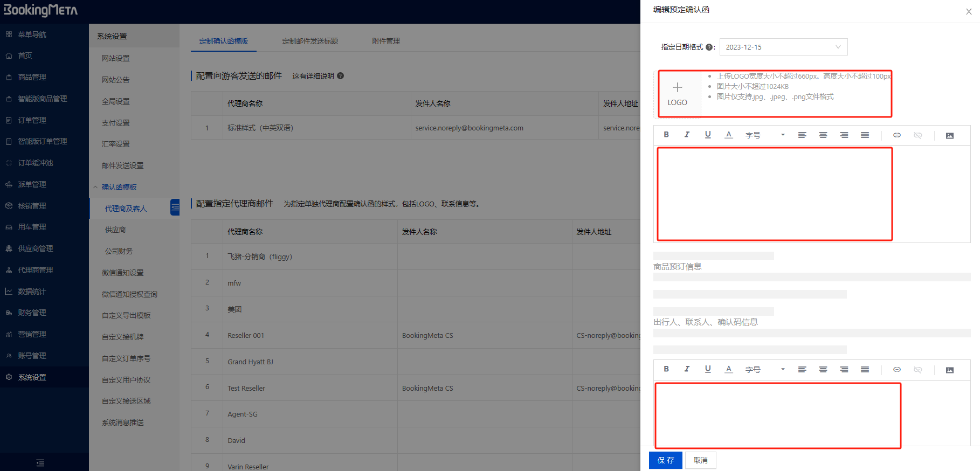980x471 pixels.
Task: Center align text in upper editor toolbar
Action: pos(823,135)
